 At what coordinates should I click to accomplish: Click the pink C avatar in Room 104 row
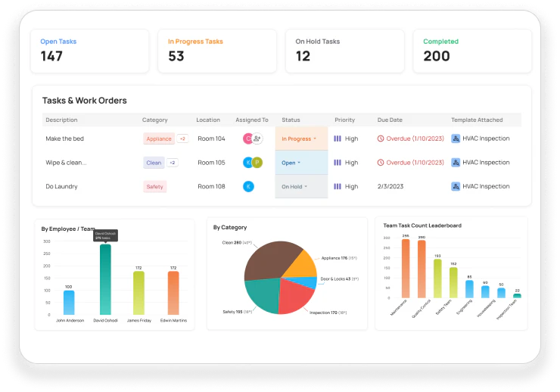(248, 138)
